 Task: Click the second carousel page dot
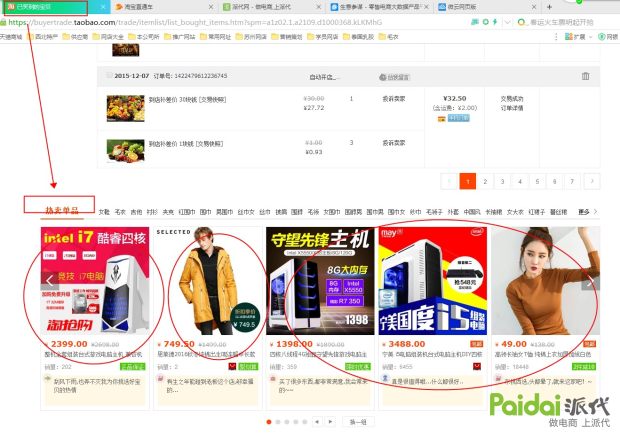tap(278, 422)
